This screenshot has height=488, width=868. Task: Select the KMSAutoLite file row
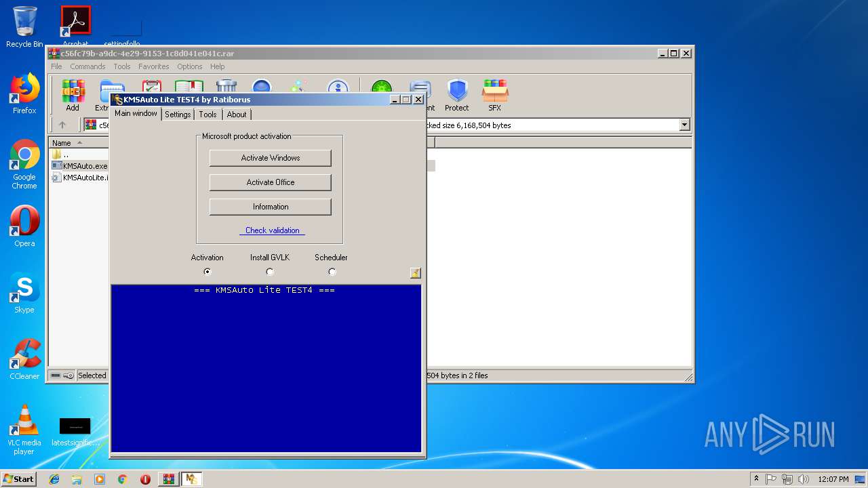pos(80,178)
